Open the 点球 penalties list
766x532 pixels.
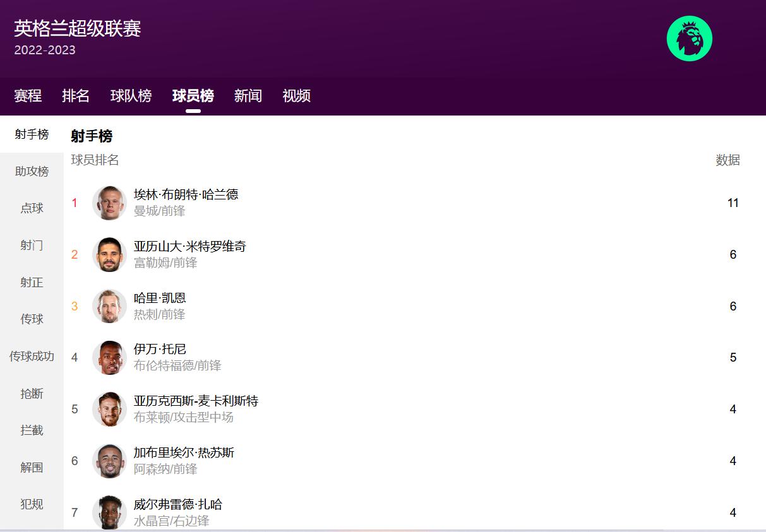click(31, 208)
